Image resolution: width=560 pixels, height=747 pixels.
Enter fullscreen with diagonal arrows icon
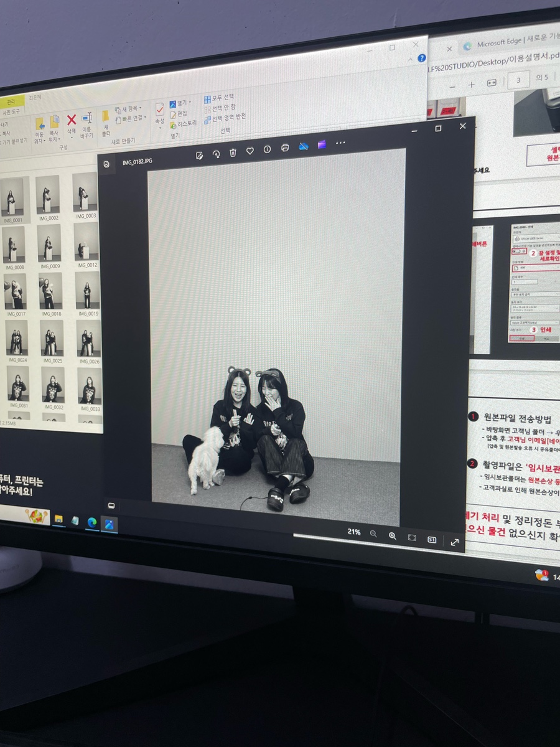(454, 543)
